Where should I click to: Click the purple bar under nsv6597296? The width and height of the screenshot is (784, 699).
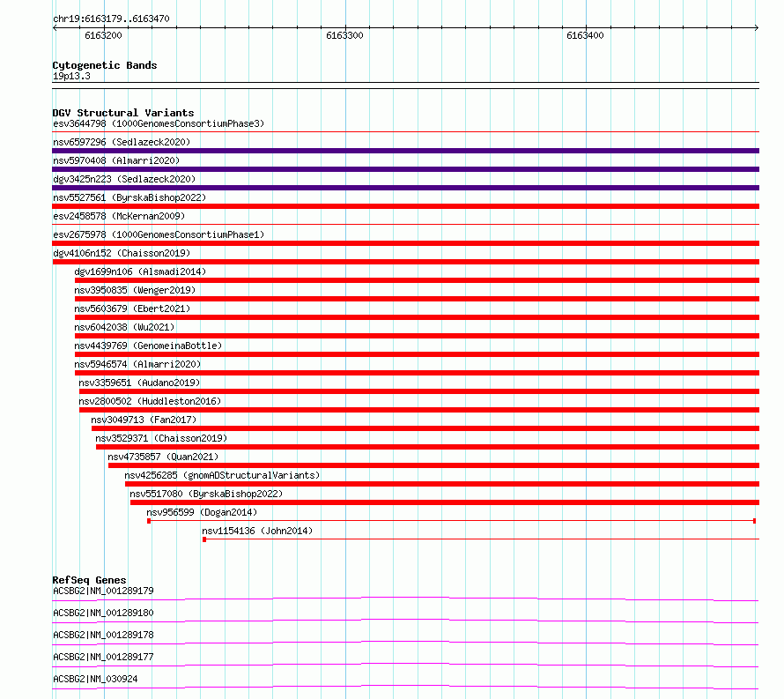click(x=405, y=151)
